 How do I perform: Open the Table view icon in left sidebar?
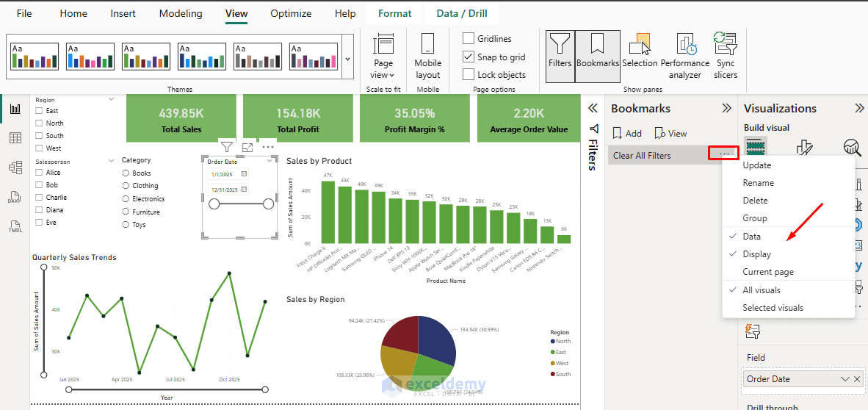coord(15,138)
